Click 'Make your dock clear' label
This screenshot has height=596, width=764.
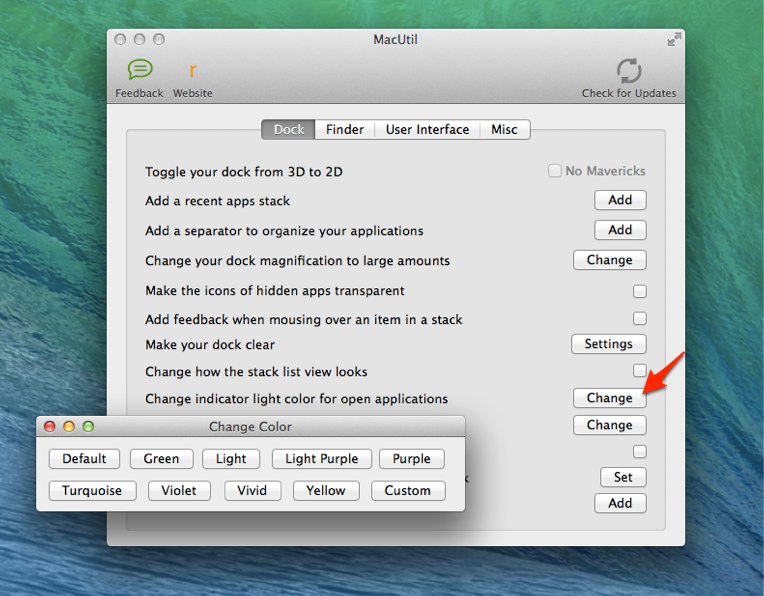pyautogui.click(x=210, y=345)
